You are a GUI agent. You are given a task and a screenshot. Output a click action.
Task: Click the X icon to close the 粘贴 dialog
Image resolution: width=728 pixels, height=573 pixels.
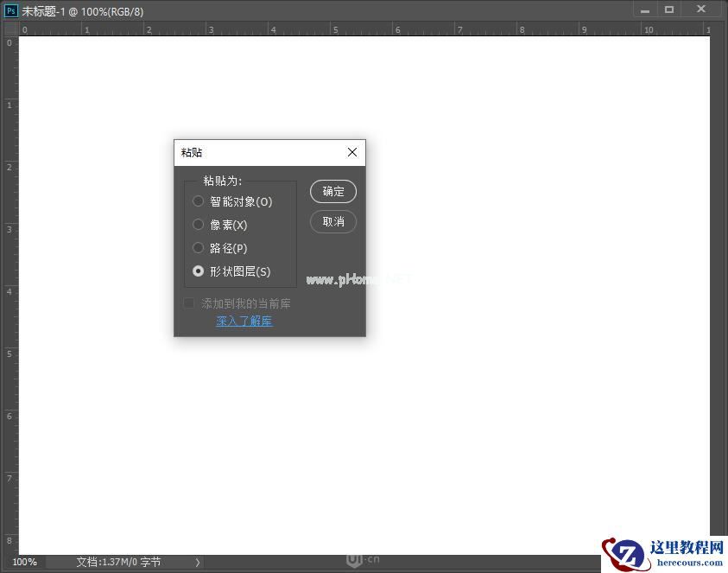coord(351,152)
